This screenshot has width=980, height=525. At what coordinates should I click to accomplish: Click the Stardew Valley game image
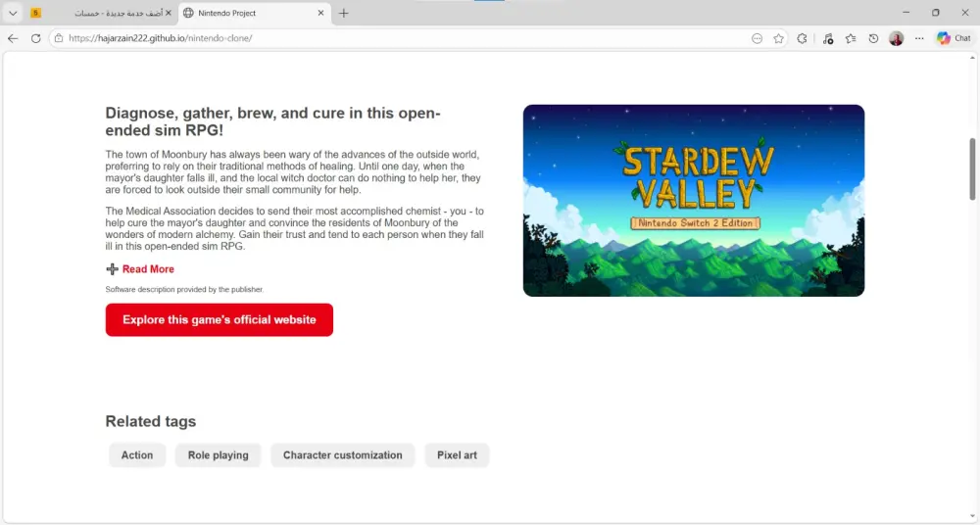click(x=694, y=201)
